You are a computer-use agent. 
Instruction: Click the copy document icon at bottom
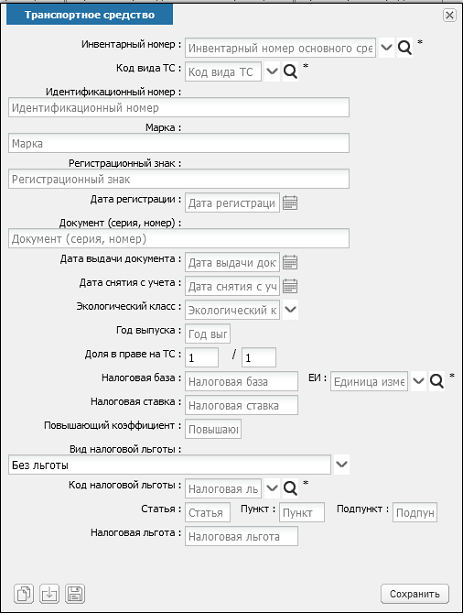coord(24,593)
